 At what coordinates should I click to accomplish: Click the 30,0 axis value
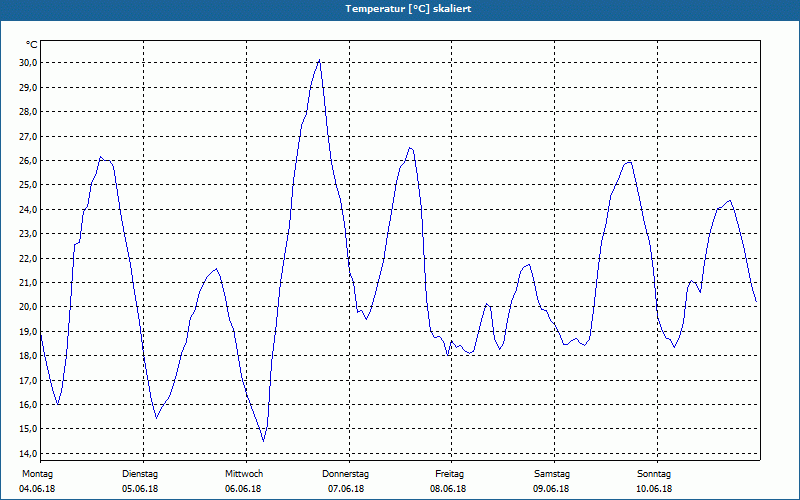tap(28, 63)
